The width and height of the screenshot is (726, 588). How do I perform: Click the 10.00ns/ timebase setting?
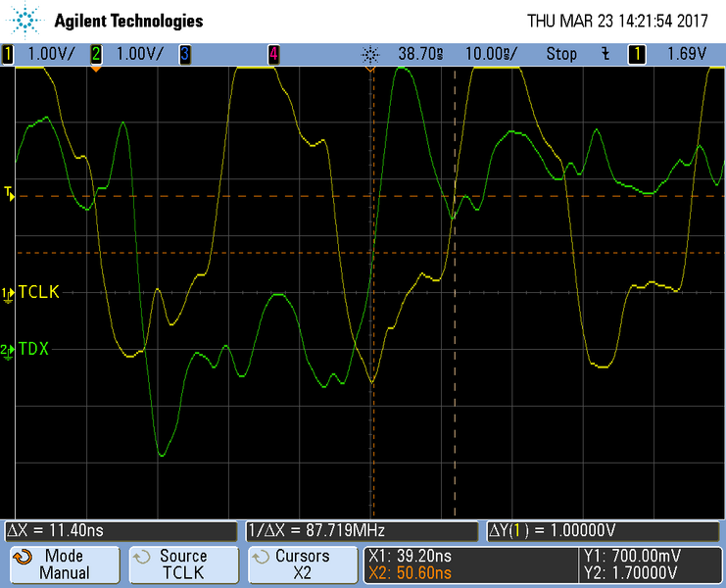pos(491,54)
